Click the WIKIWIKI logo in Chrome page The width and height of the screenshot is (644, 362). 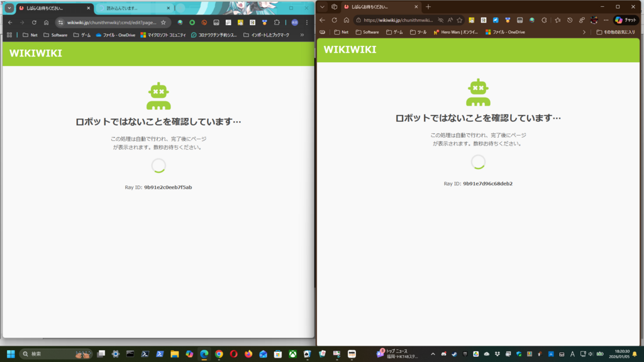pos(36,53)
